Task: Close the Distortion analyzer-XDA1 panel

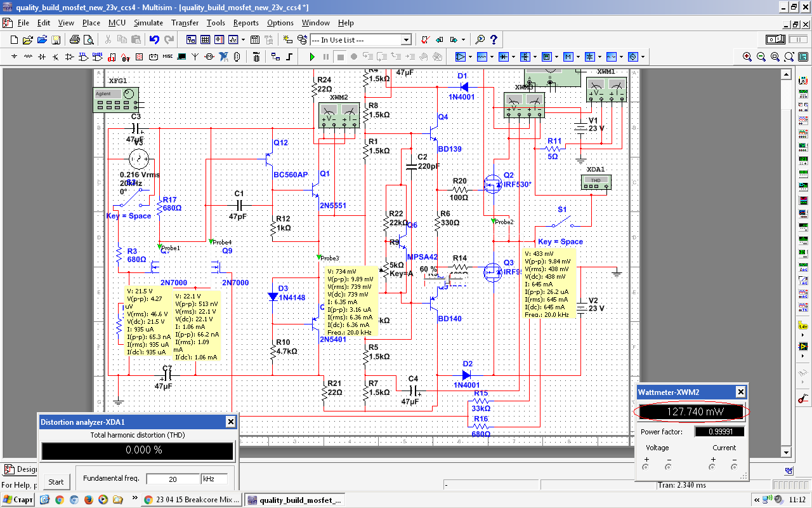Action: [231, 422]
